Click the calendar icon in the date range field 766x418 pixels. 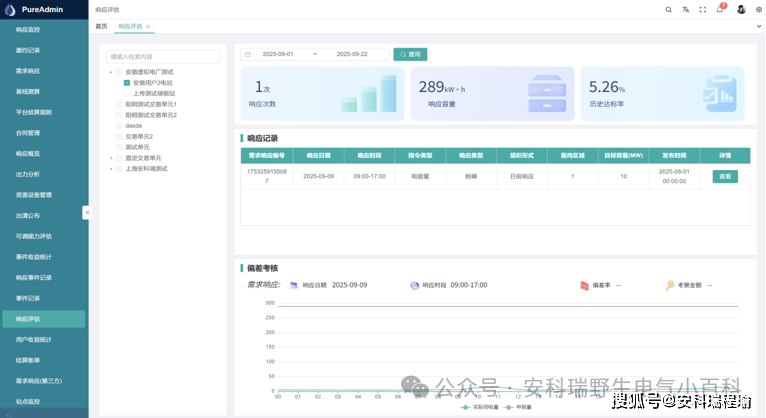pyautogui.click(x=248, y=54)
